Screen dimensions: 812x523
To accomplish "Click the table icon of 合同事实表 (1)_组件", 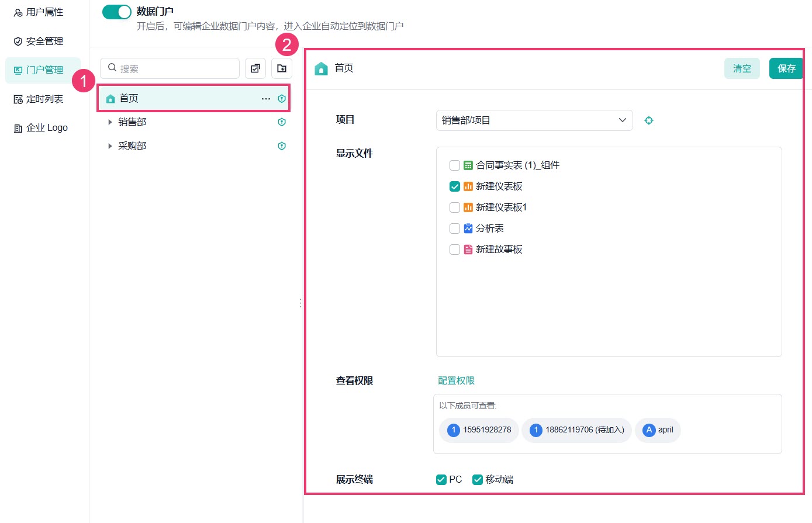I will pyautogui.click(x=468, y=165).
